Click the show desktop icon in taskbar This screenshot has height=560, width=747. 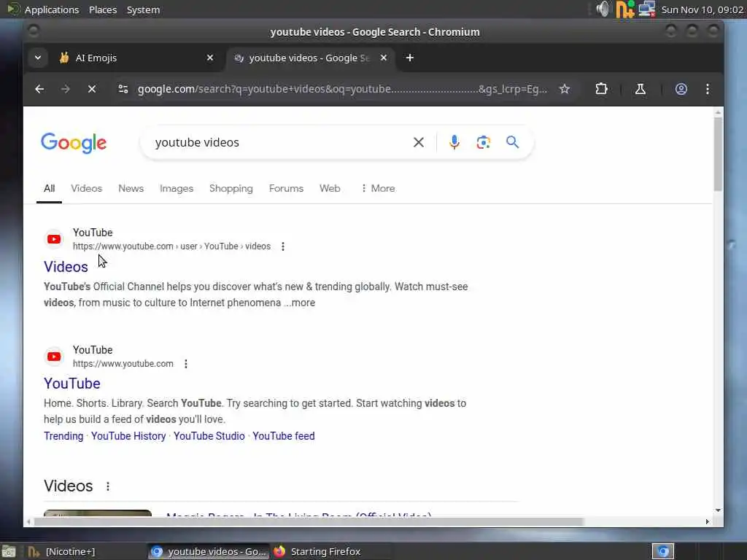click(9, 551)
